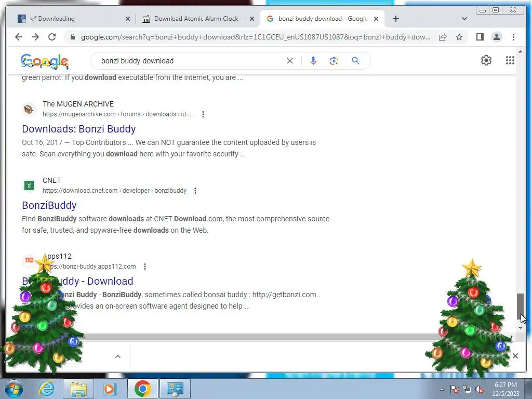Search by image with Google Lens

coord(334,61)
